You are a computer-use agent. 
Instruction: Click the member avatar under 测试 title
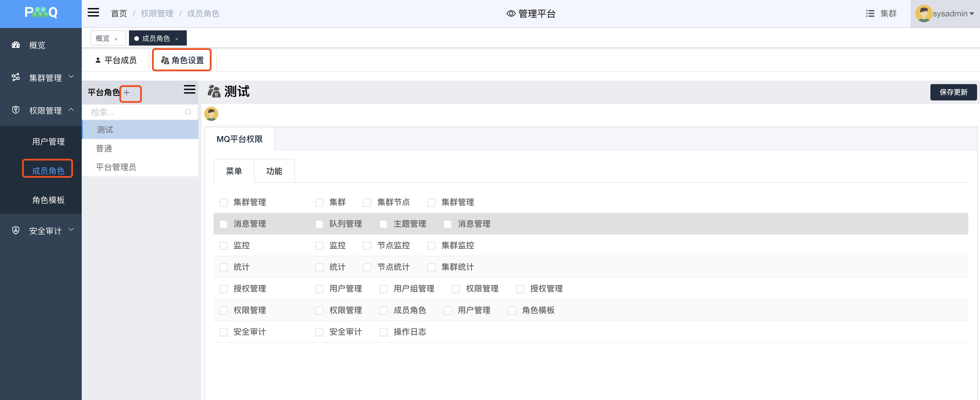click(x=211, y=114)
